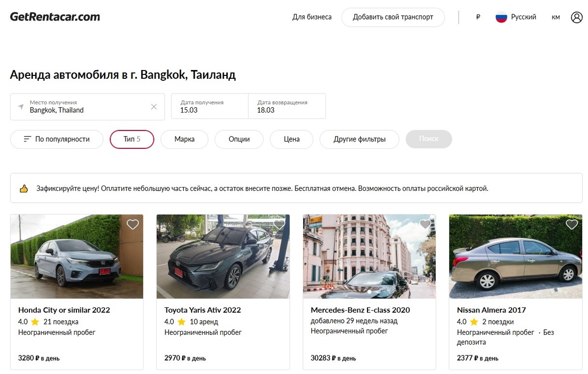Click добавлено 29 недель назад text
The width and height of the screenshot is (588, 374).
pos(354,321)
